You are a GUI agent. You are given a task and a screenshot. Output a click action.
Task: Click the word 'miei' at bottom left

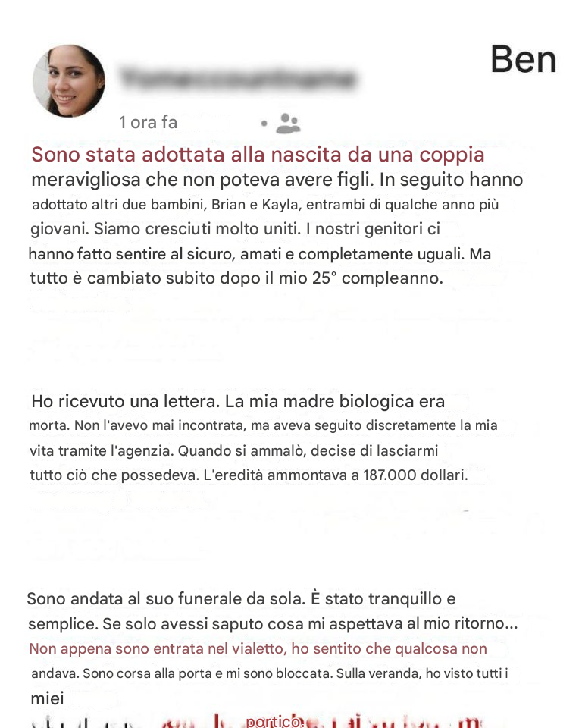(47, 698)
